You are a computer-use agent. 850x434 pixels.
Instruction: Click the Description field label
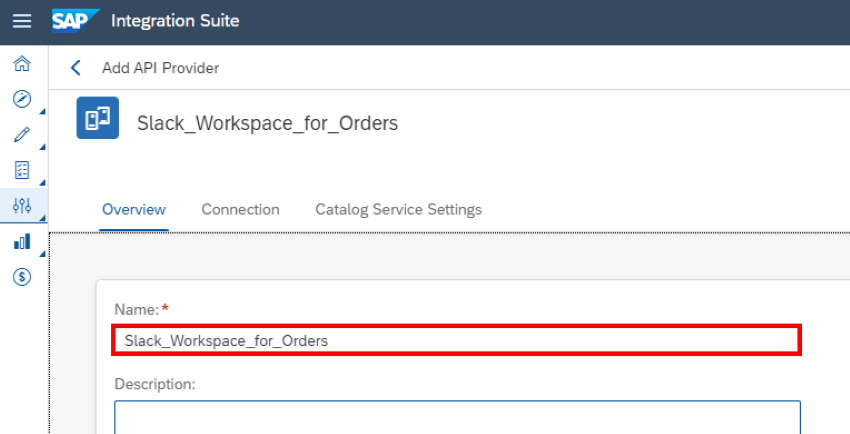point(154,384)
